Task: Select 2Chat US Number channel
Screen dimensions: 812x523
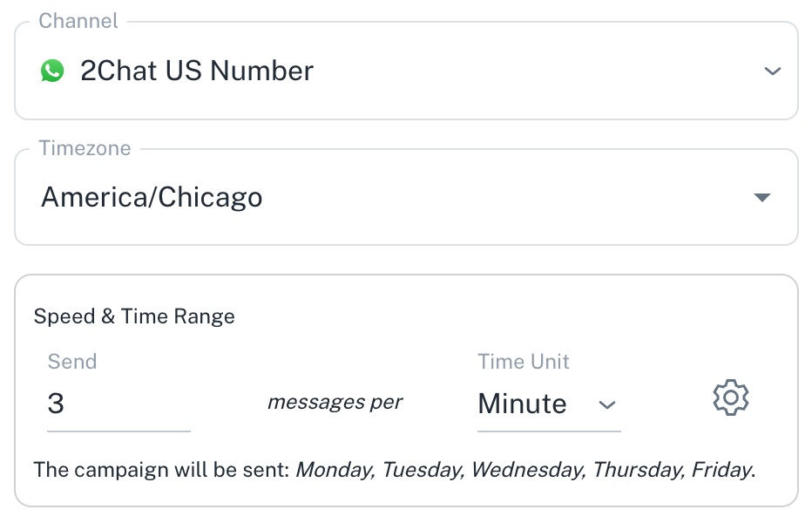Action: 196,71
